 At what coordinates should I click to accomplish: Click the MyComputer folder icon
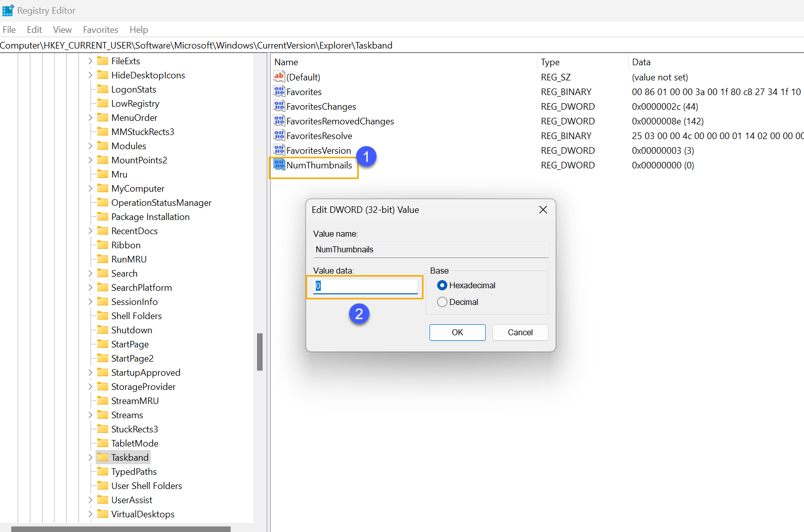point(103,188)
